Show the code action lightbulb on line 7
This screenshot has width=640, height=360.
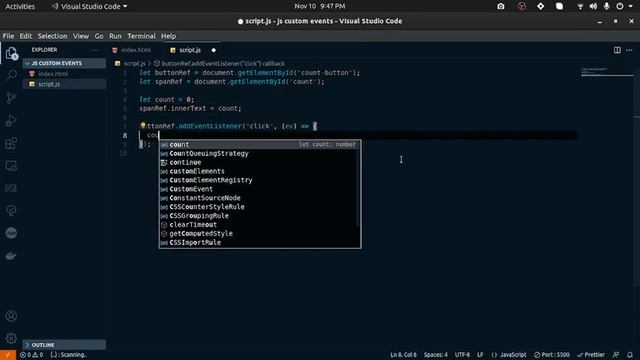(142, 126)
